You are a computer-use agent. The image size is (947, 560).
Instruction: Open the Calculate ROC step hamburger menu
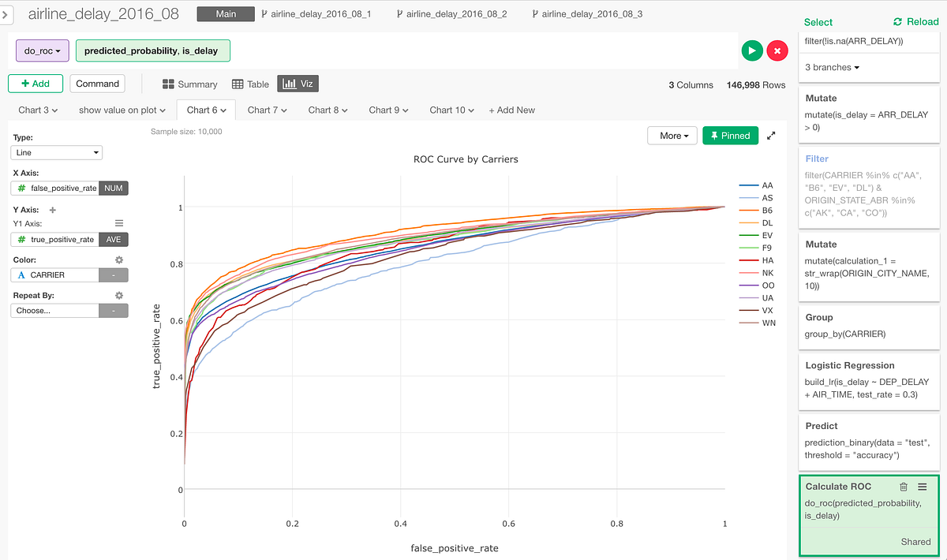click(x=922, y=487)
